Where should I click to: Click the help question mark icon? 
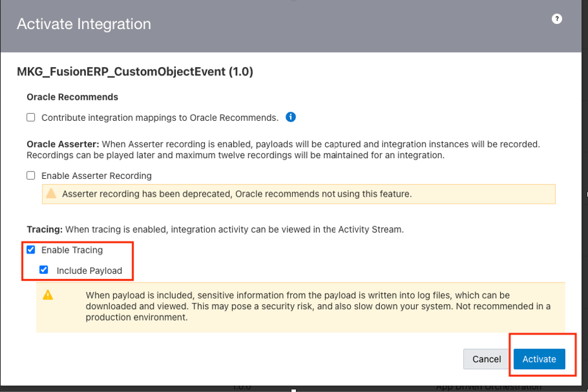pyautogui.click(x=556, y=19)
